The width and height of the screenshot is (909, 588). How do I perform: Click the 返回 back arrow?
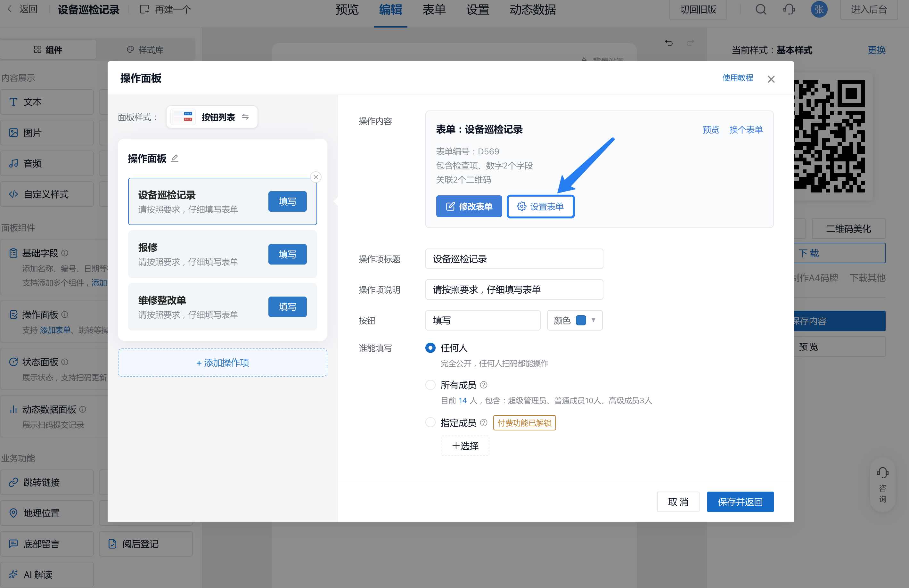[x=10, y=9]
